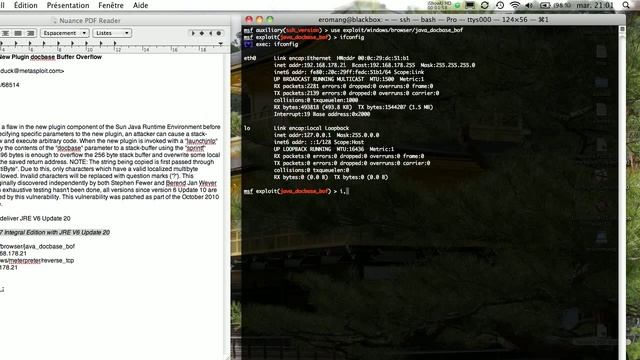Click the metasploit.com email address text
The height and width of the screenshot is (360, 640).
[x=31, y=71]
